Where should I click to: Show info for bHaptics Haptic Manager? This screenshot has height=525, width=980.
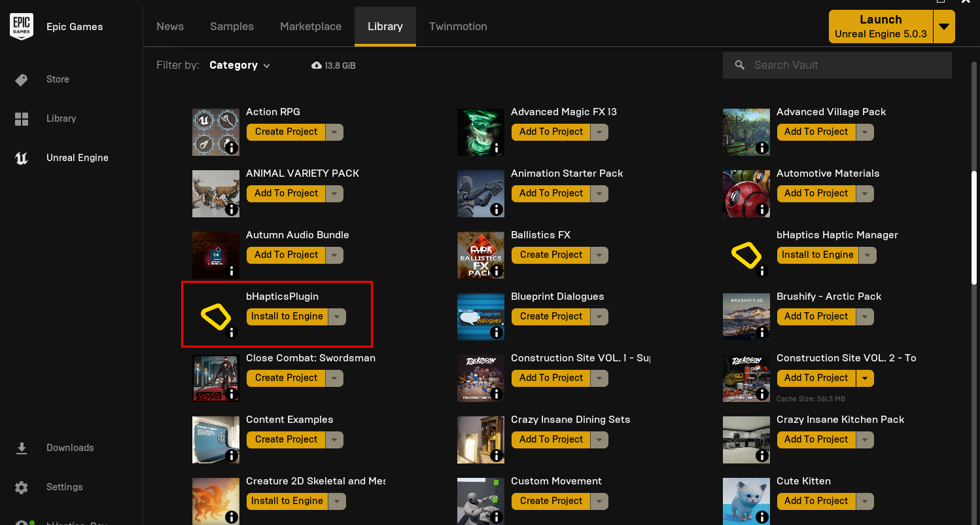point(762,271)
